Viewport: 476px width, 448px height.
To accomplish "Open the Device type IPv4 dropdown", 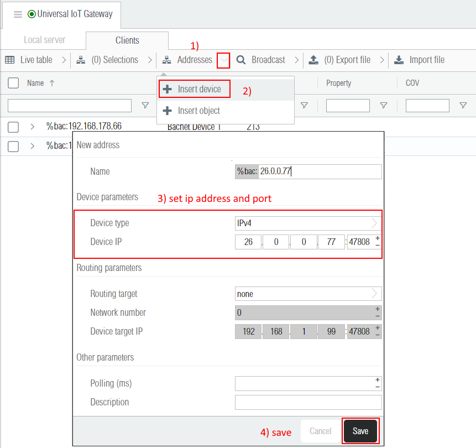I will point(374,223).
